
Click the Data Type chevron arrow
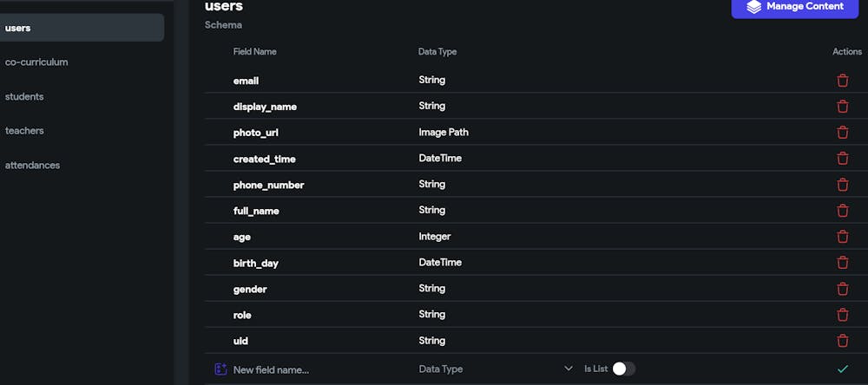click(x=568, y=369)
